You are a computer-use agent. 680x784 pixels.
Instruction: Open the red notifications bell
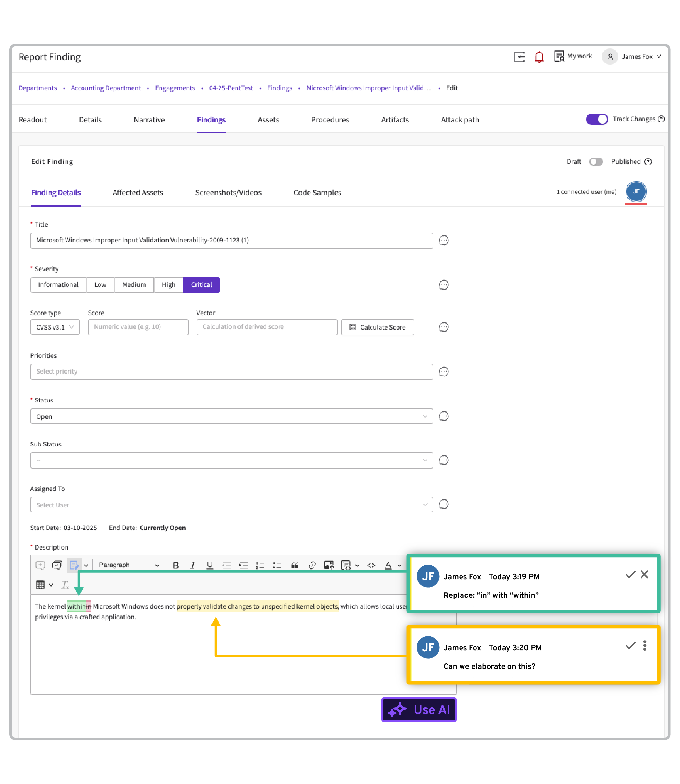point(539,57)
